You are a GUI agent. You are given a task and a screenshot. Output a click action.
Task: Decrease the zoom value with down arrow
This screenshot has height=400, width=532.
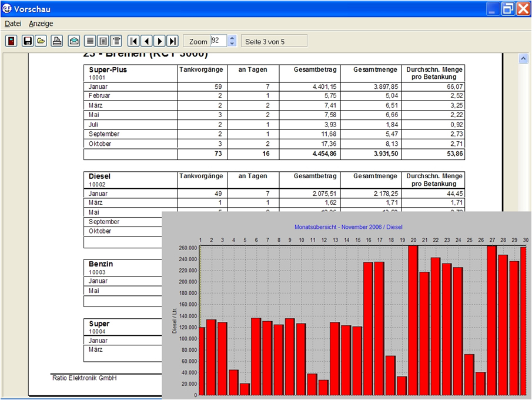click(232, 44)
